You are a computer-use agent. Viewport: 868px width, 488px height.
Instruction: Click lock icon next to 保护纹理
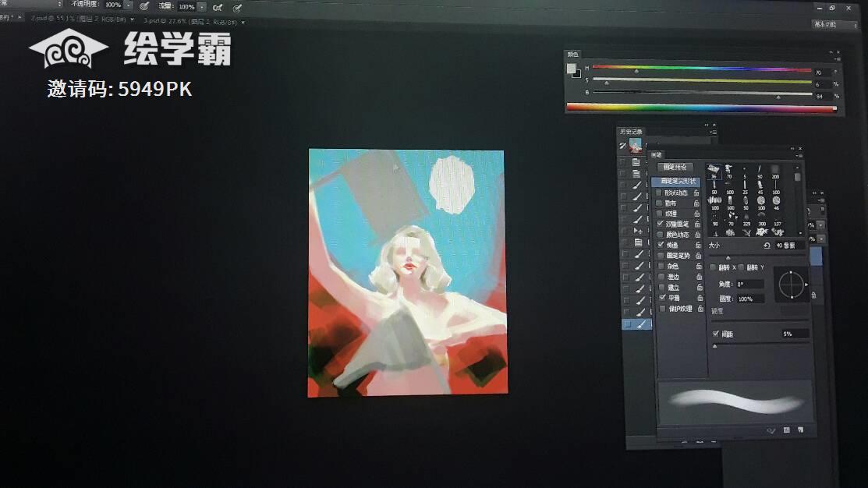700,309
